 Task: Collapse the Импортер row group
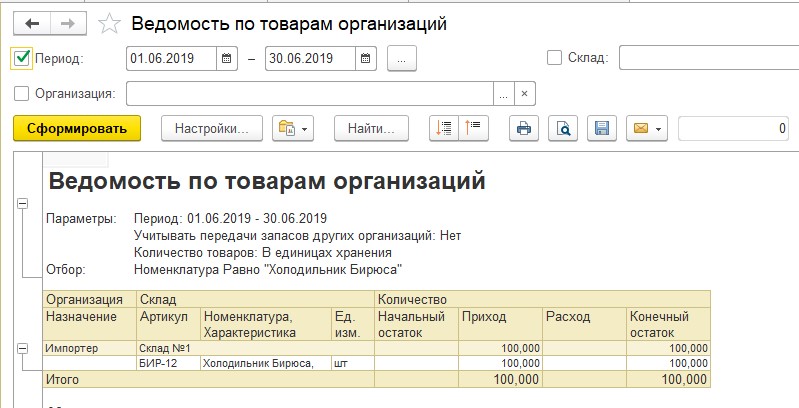click(22, 348)
